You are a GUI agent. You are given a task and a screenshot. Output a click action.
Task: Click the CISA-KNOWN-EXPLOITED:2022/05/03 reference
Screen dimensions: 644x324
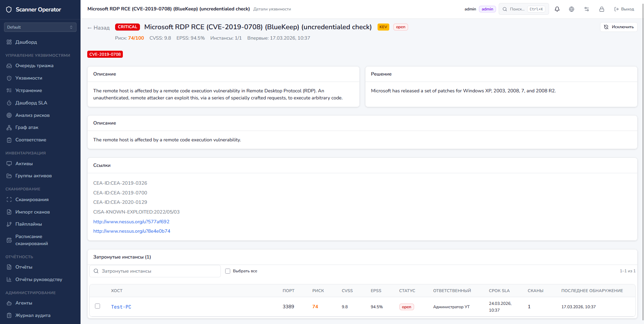[136, 212]
